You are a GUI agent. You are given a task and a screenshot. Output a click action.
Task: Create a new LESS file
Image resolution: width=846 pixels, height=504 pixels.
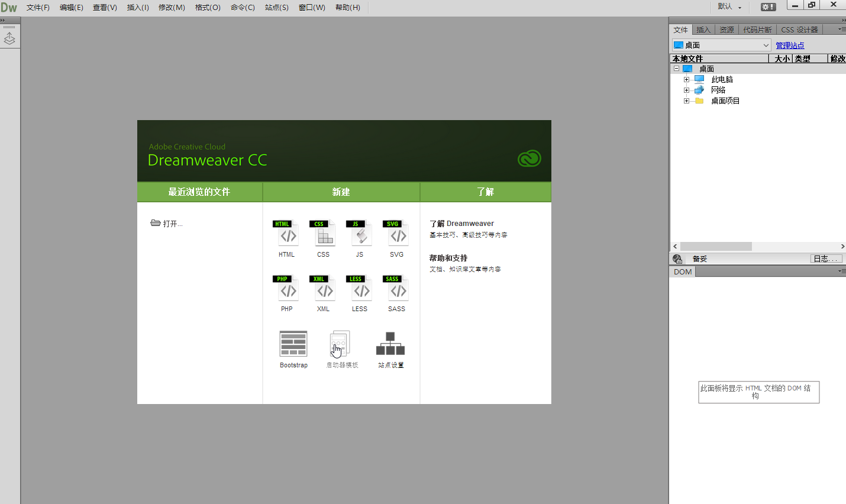click(x=360, y=290)
